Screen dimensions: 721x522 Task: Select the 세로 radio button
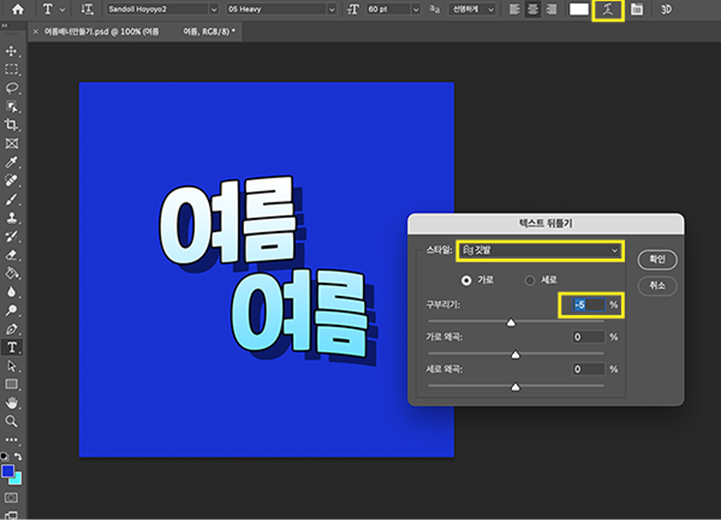click(x=530, y=280)
